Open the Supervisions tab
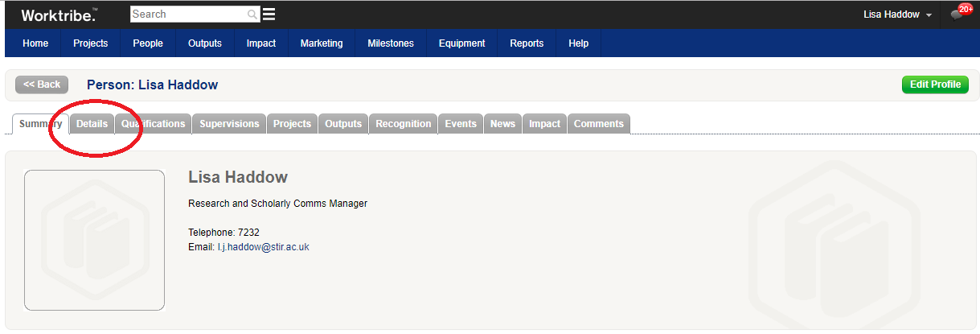Viewport: 980px width, 334px height. point(229,124)
